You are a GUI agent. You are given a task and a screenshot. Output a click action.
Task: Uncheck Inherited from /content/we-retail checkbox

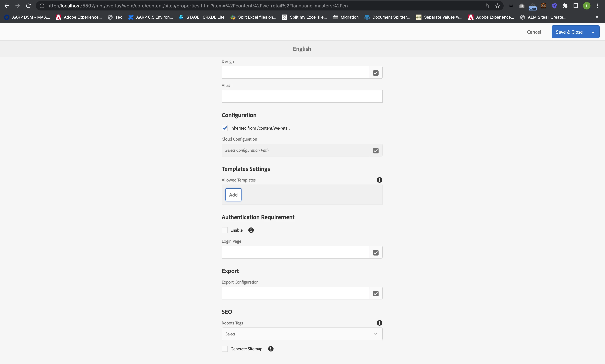pos(225,128)
